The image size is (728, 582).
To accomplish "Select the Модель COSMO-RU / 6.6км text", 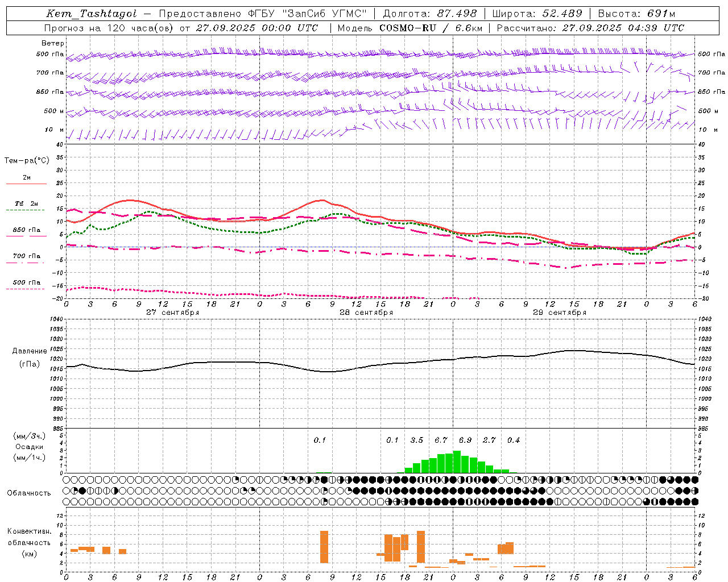I will click(x=411, y=28).
